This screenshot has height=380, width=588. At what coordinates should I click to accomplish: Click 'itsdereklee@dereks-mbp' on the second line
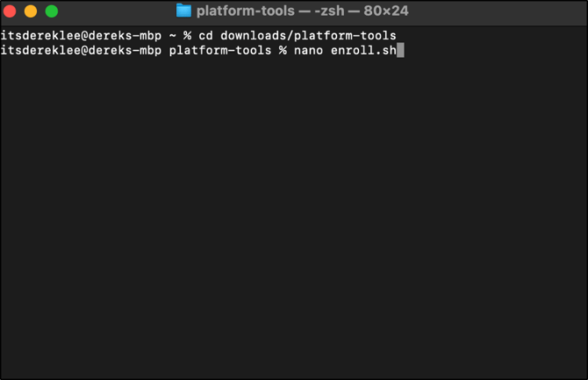coord(81,50)
